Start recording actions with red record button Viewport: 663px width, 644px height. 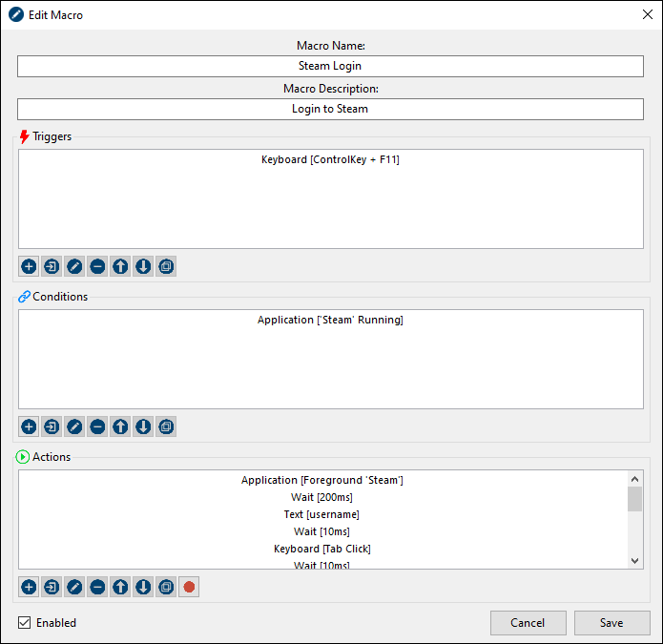(189, 587)
